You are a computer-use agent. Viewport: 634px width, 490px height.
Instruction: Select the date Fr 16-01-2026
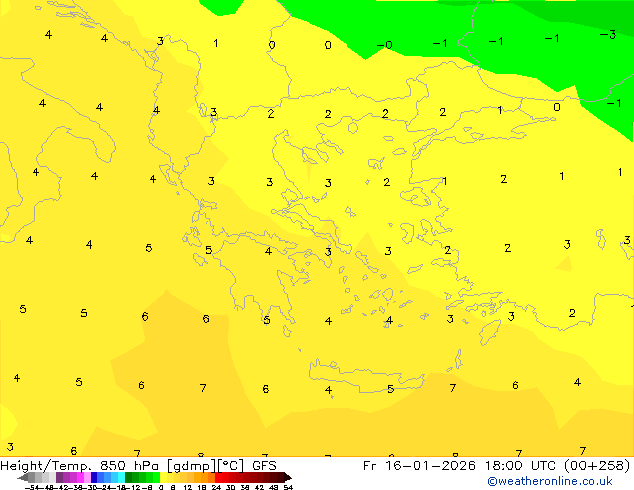[419, 465]
